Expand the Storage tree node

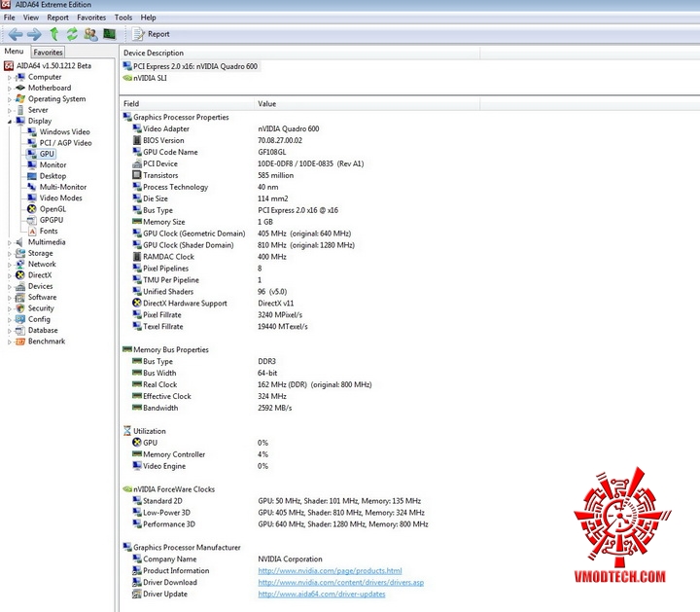(9, 253)
